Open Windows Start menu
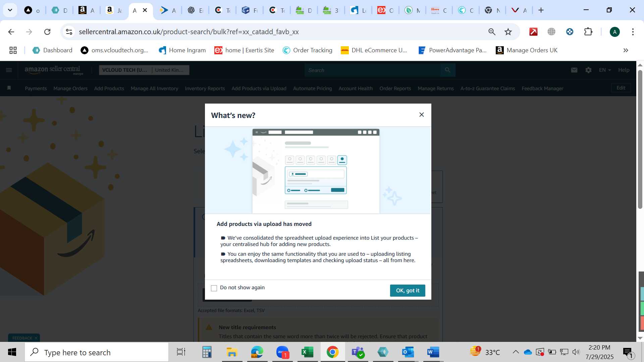Viewport: 644px width, 362px height. pos(12,352)
